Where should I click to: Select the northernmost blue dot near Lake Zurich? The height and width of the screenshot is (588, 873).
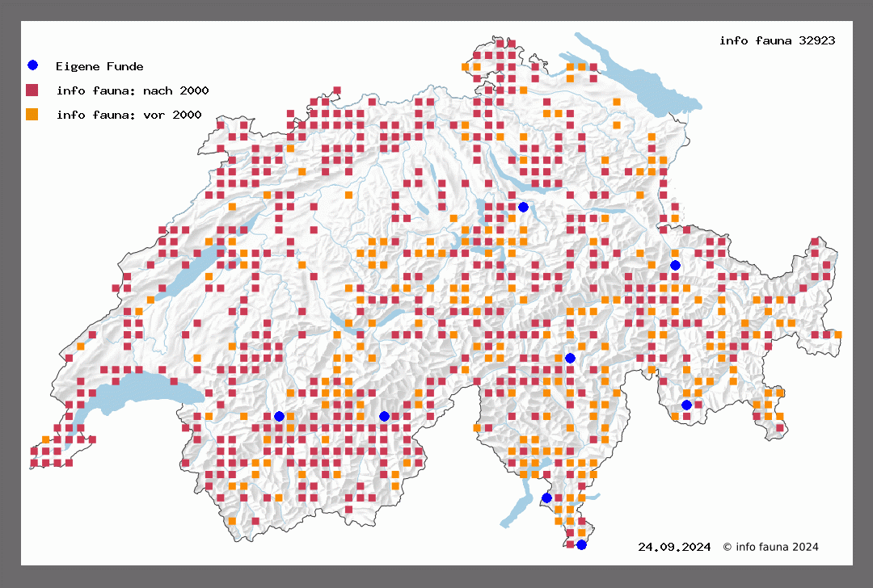(523, 207)
